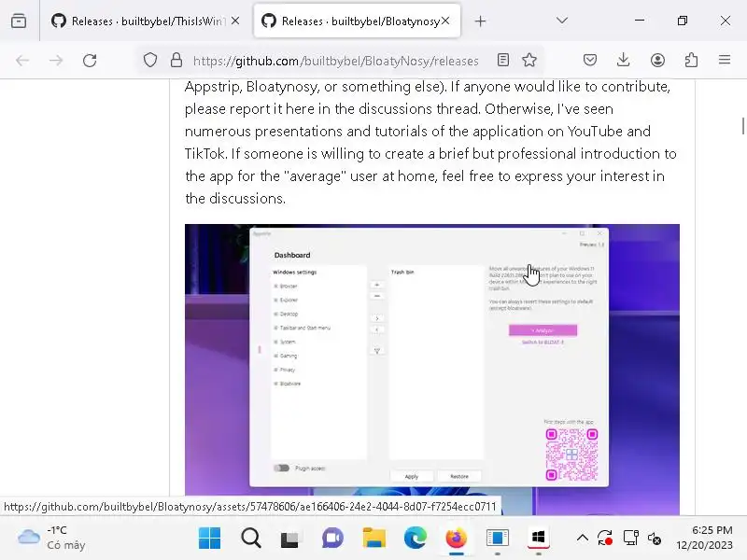This screenshot has width=747, height=560.
Task: Launch Microsoft Edge from the taskbar
Action: click(x=415, y=539)
